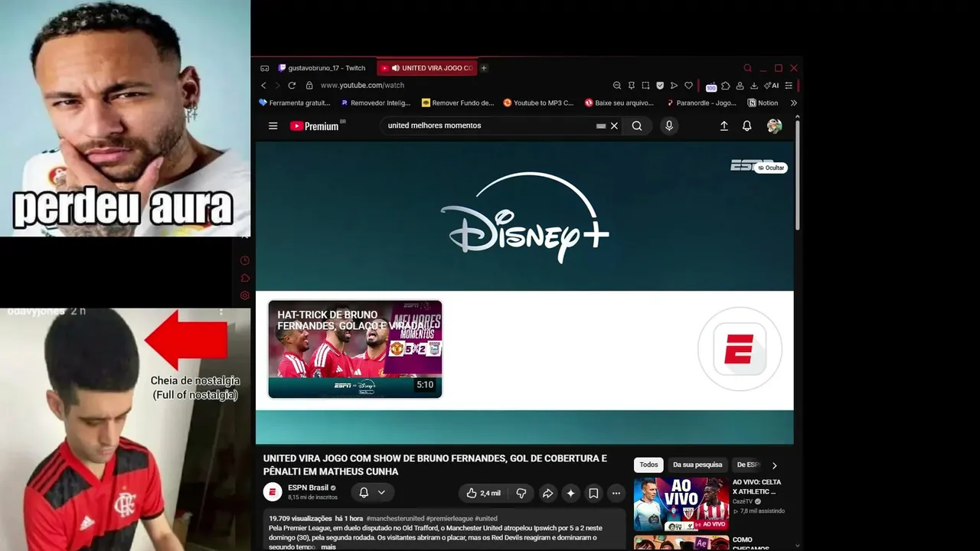The width and height of the screenshot is (980, 551).
Task: Click the Ocultar button on the video
Action: 771,168
